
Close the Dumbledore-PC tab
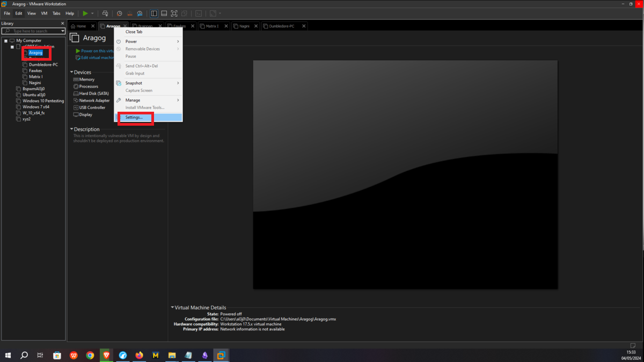304,26
